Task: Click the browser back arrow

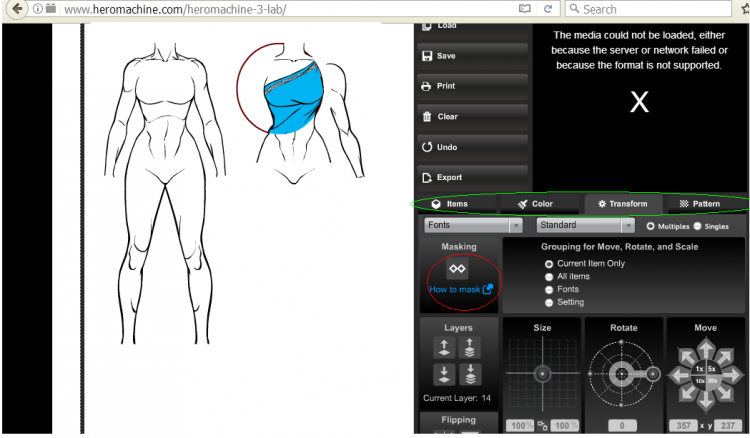Action: pyautogui.click(x=15, y=9)
